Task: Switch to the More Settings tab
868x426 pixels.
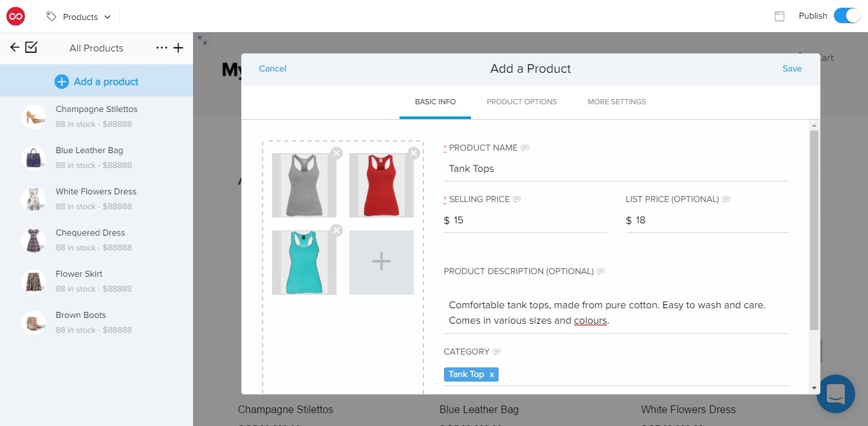Action: pyautogui.click(x=616, y=102)
